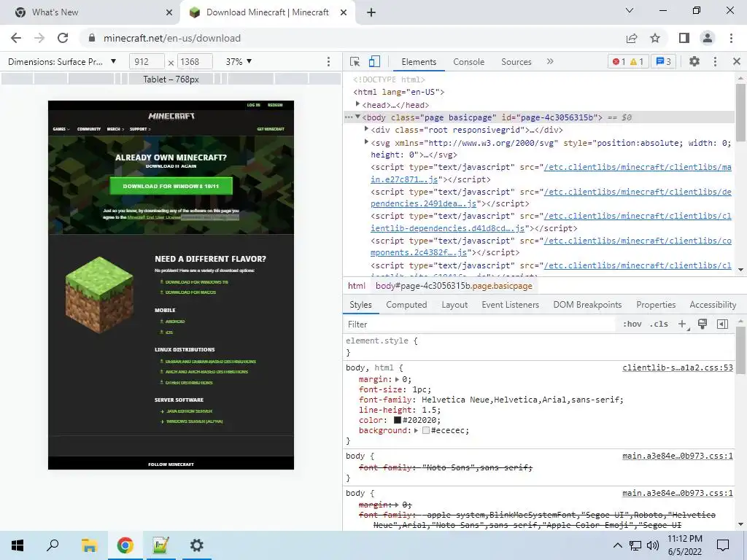This screenshot has height=560, width=747.
Task: Open the Properties tab
Action: click(656, 305)
